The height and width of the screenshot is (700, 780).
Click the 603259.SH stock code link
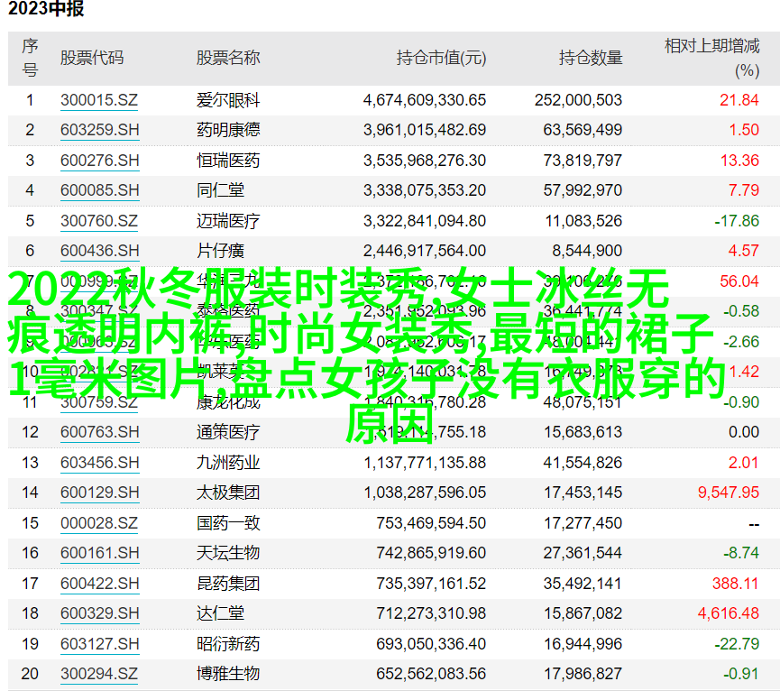click(100, 130)
